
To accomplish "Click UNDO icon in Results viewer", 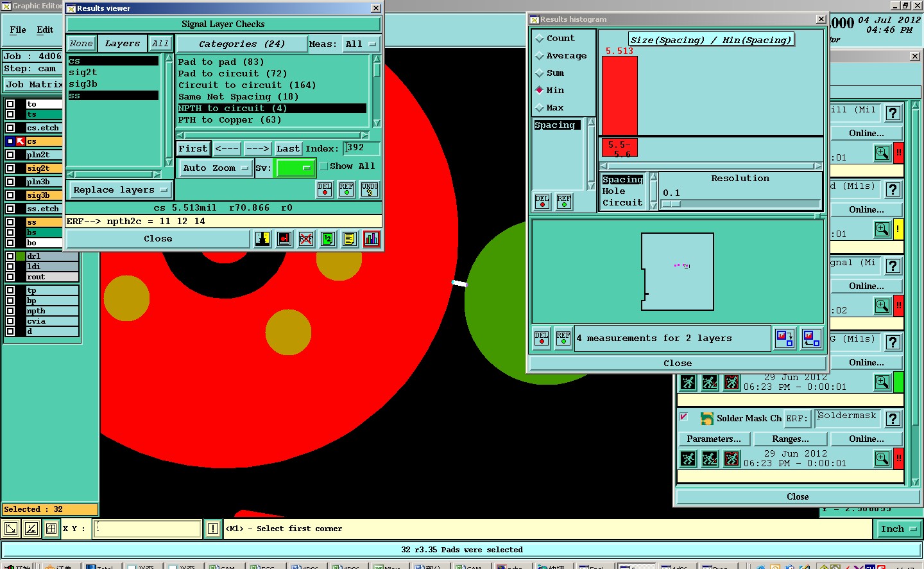I will click(x=370, y=189).
